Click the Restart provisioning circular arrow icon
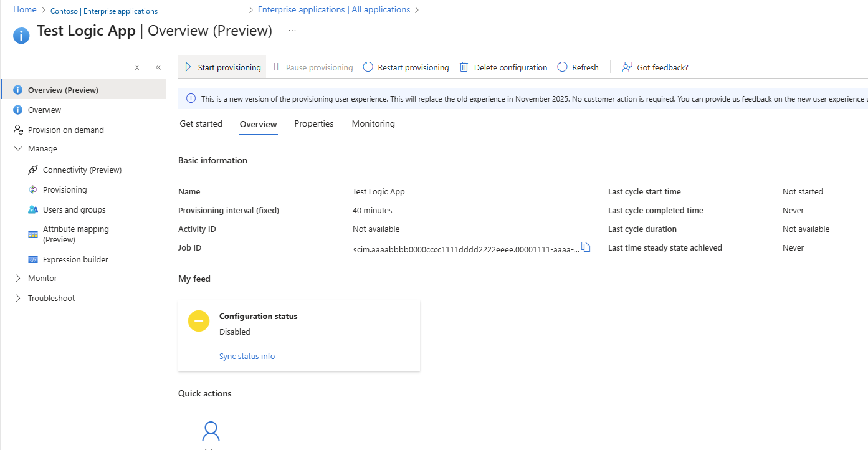This screenshot has height=450, width=868. pos(368,67)
